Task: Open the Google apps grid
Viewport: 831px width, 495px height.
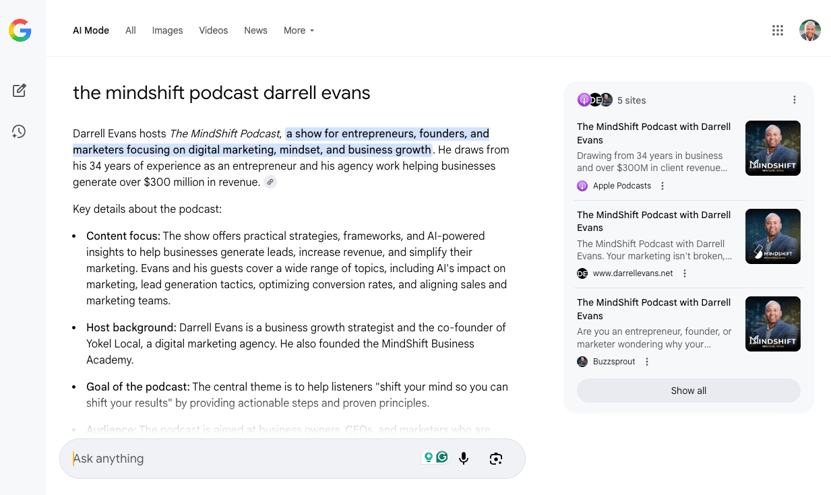Action: 777,30
